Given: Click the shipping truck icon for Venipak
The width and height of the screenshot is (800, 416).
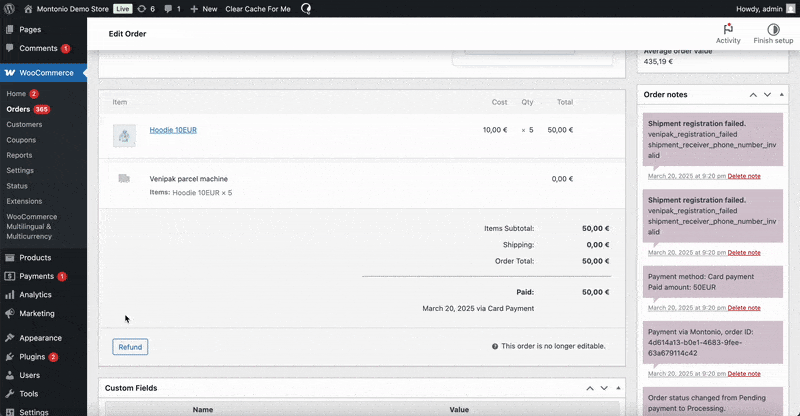Looking at the screenshot, I should click(124, 178).
